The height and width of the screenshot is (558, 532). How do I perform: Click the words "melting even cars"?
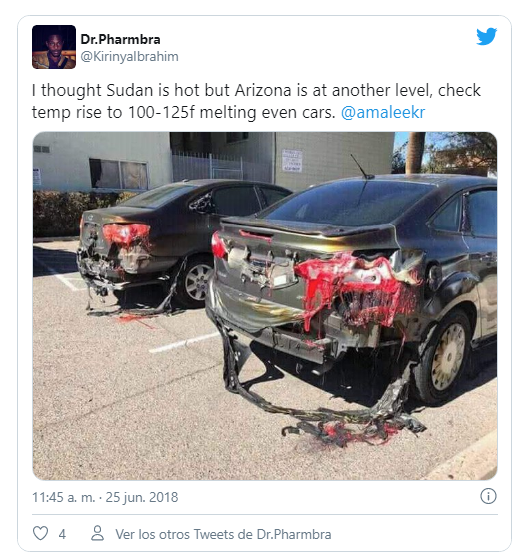pos(267,112)
